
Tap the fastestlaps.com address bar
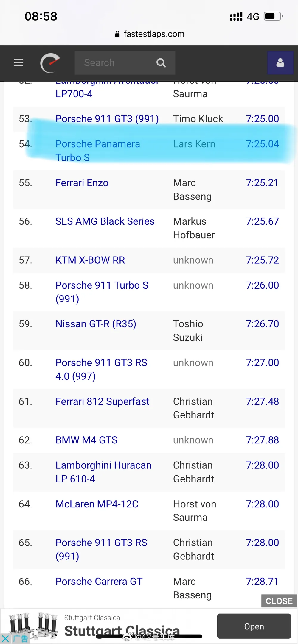point(154,34)
